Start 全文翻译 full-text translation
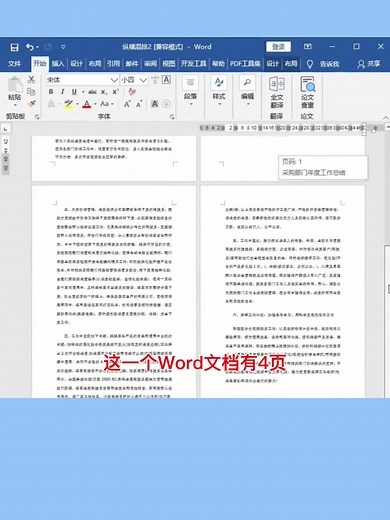This screenshot has width=390, height=520. pos(277,92)
